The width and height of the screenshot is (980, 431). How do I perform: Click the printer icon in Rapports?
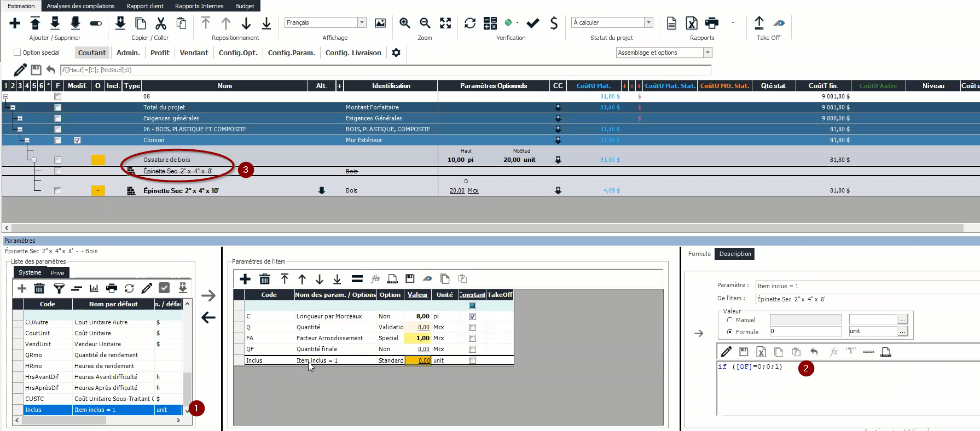click(712, 23)
